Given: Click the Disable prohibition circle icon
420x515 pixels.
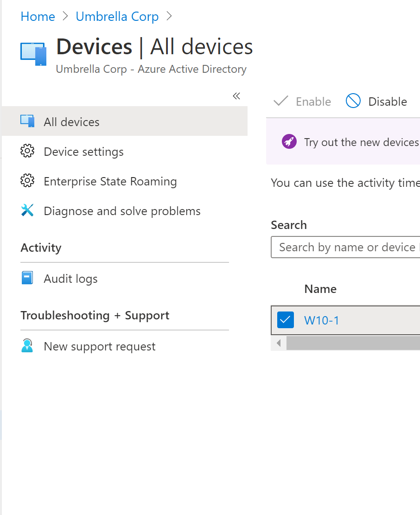Looking at the screenshot, I should coord(353,101).
